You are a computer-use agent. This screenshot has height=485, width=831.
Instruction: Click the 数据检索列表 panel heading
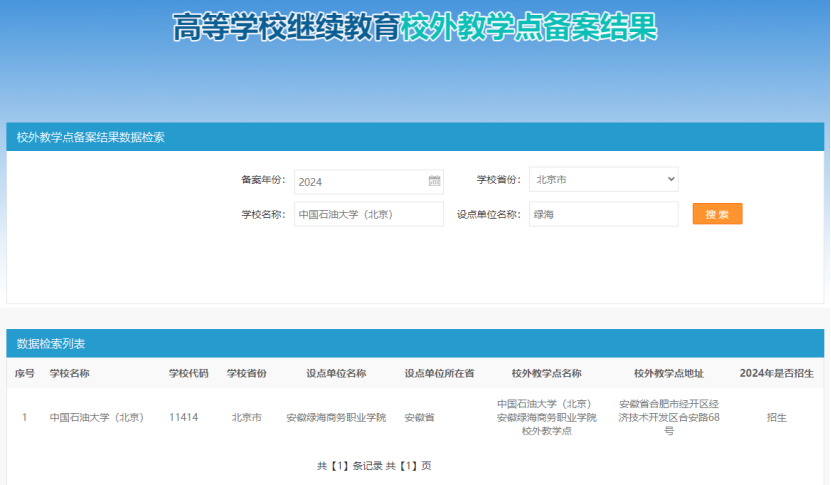[51, 344]
